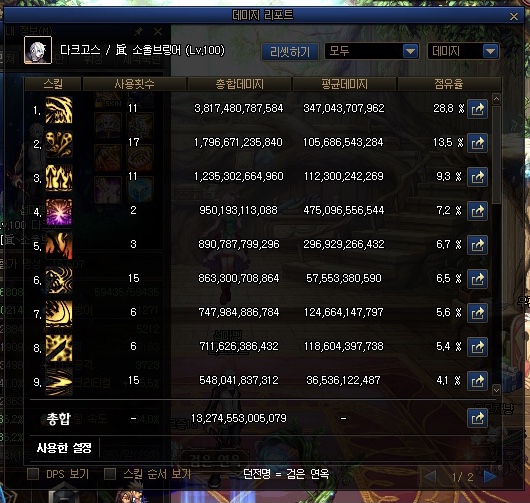Sort by the 총합데미지 column header
Image resolution: width=530 pixels, height=503 pixels.
[x=239, y=84]
